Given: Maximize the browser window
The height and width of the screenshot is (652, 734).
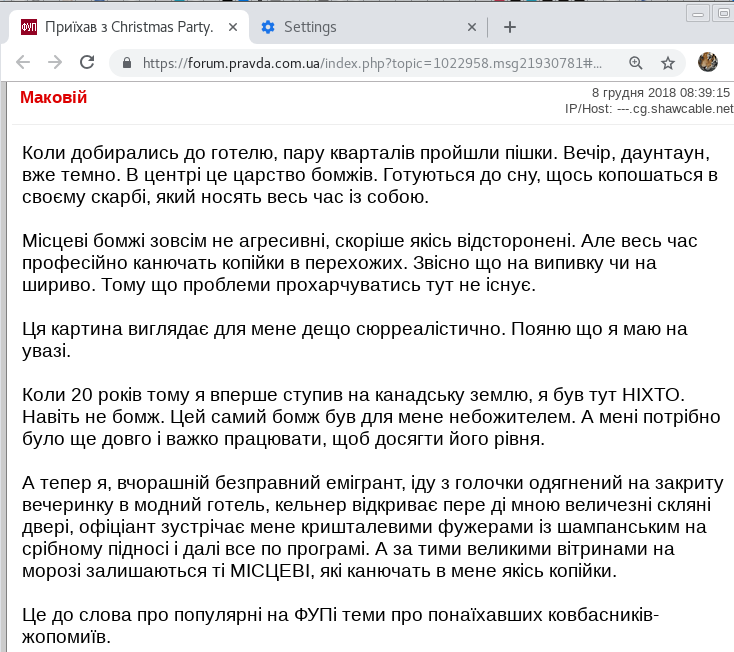Looking at the screenshot, I should 723,14.
